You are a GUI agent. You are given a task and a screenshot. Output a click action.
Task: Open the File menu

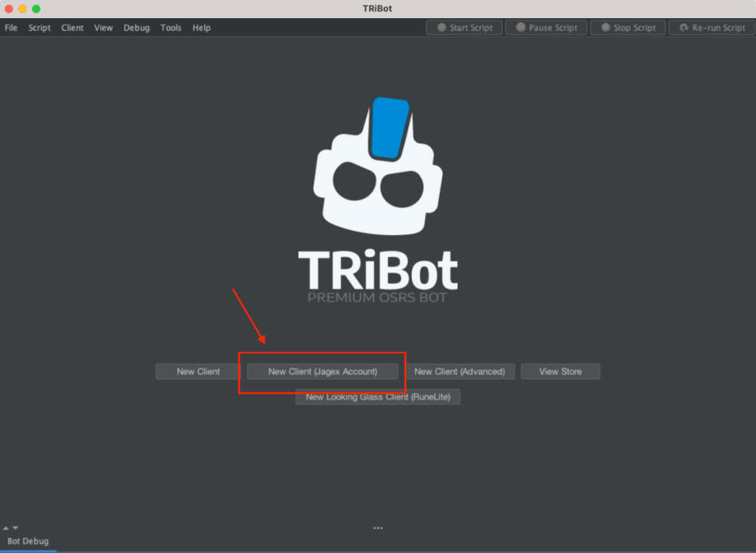tap(11, 27)
